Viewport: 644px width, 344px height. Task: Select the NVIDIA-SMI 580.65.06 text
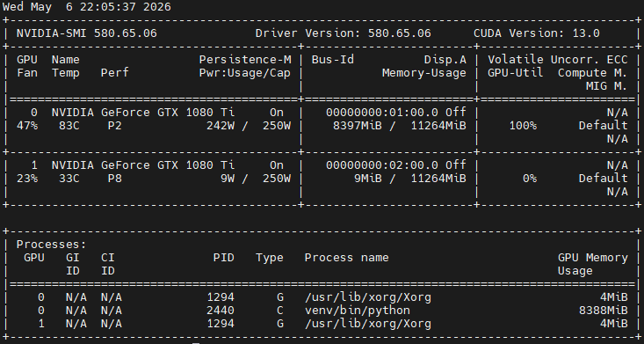pos(87,33)
